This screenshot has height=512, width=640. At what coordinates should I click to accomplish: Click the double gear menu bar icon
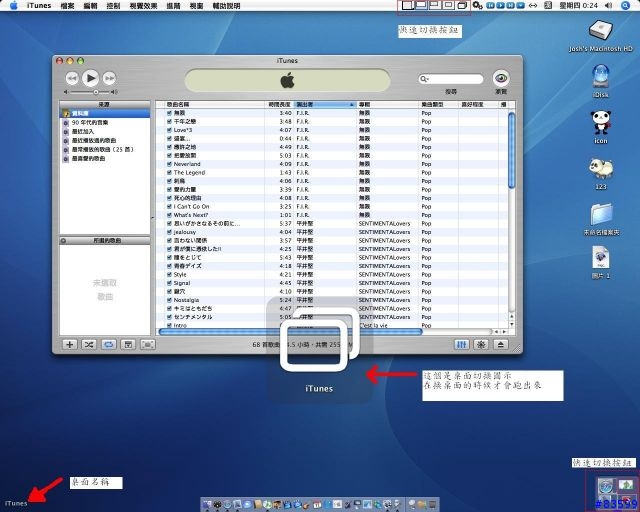[477, 5]
